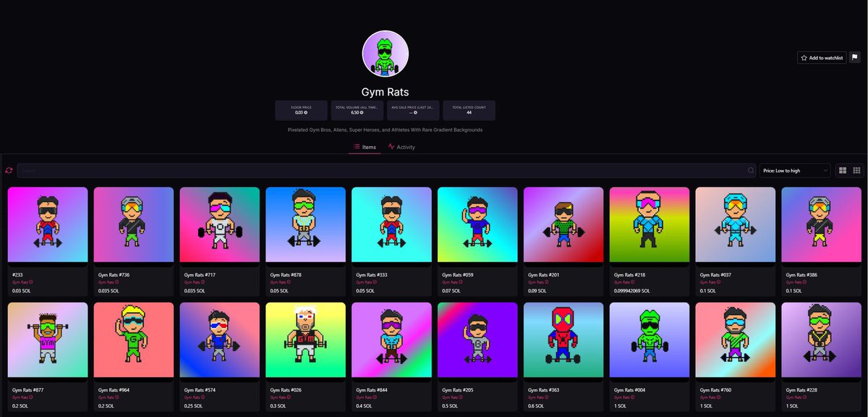Click Add to watchlist button

[822, 58]
